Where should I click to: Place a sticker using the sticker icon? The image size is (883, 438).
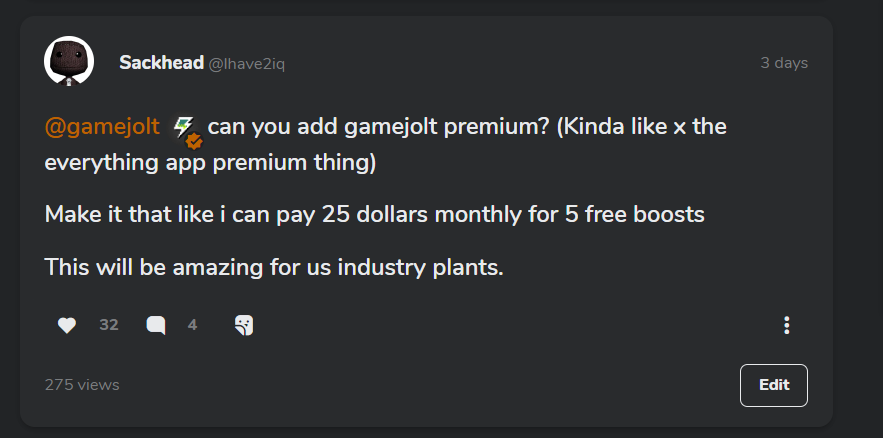click(243, 325)
